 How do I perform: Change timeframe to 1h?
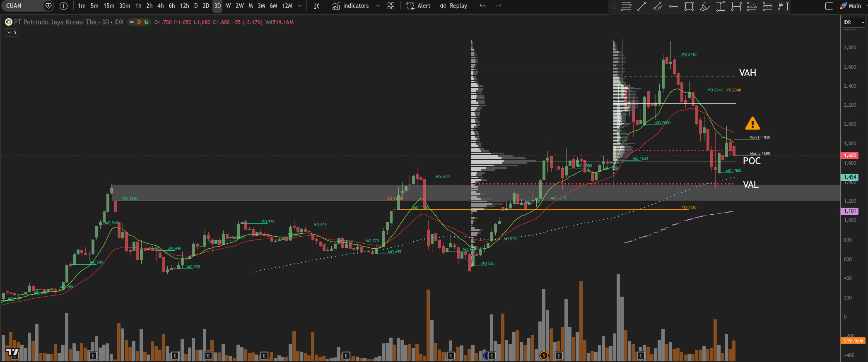click(x=138, y=6)
